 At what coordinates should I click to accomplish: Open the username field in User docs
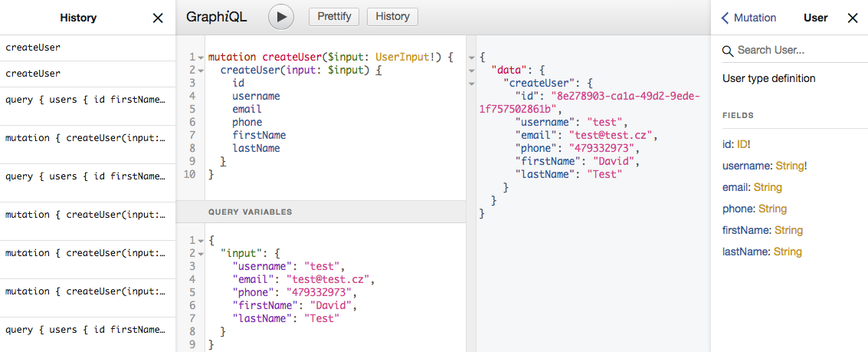click(747, 166)
